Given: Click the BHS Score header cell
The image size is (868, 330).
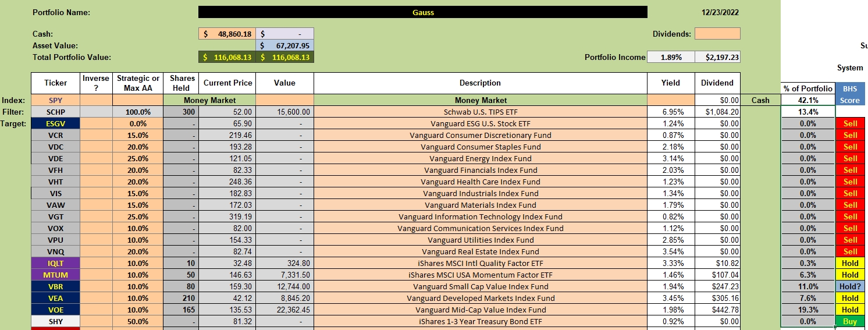Looking at the screenshot, I should [850, 94].
